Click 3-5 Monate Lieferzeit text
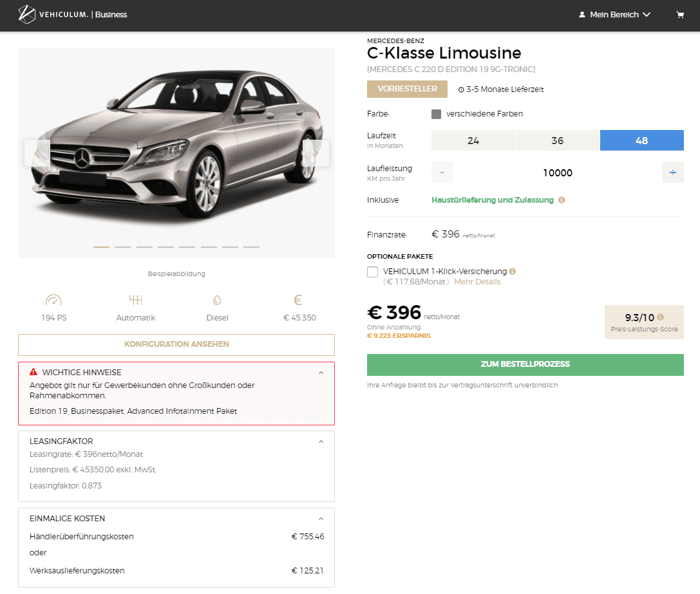 [x=505, y=89]
